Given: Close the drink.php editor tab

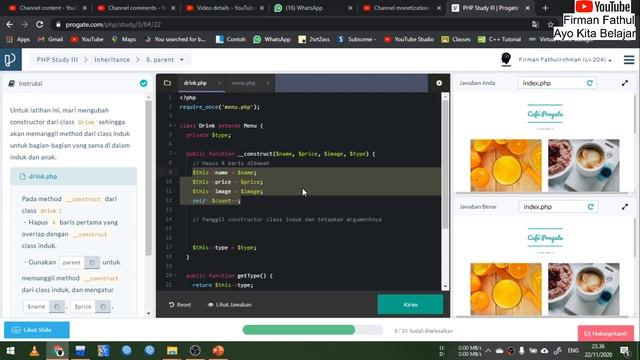Looking at the screenshot, I should point(219,83).
